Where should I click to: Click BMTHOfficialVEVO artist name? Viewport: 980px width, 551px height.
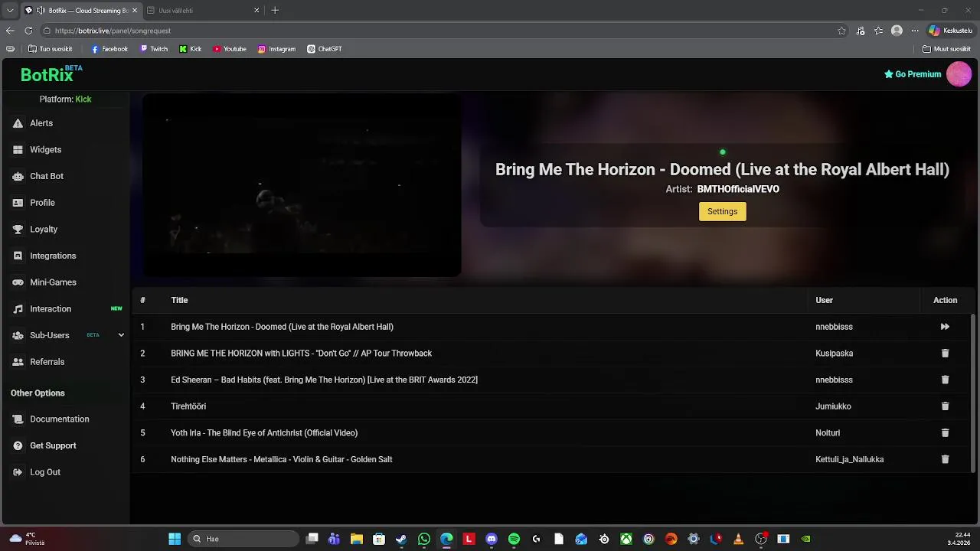pyautogui.click(x=738, y=189)
